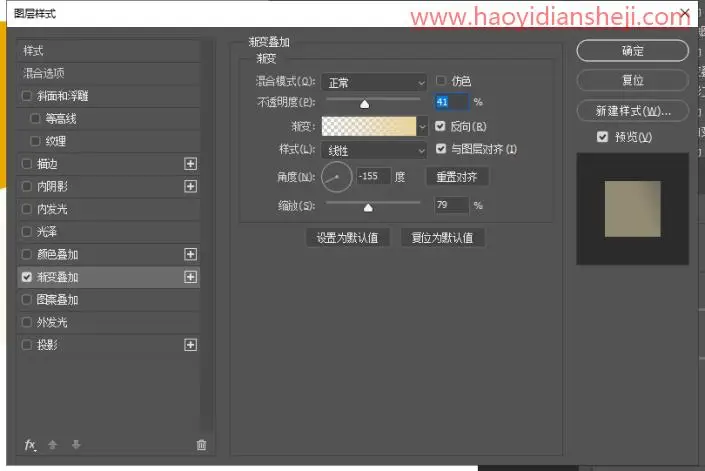
Task: Click the 不透明度 opacity slider handle
Action: click(x=365, y=104)
